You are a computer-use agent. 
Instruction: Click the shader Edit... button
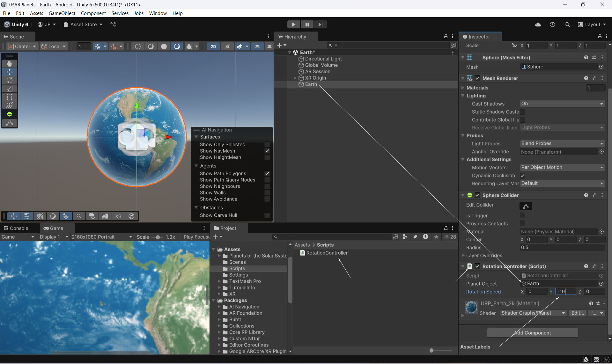[578, 313]
